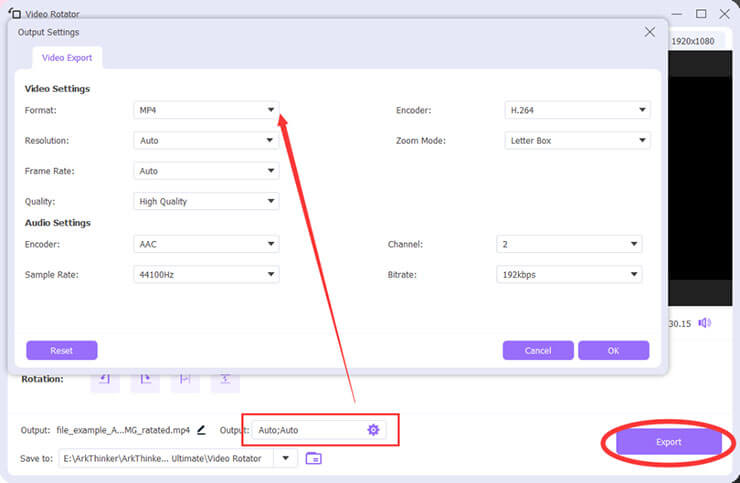Viewport: 740px width, 483px height.
Task: Click the volume speaker icon
Action: (x=705, y=323)
